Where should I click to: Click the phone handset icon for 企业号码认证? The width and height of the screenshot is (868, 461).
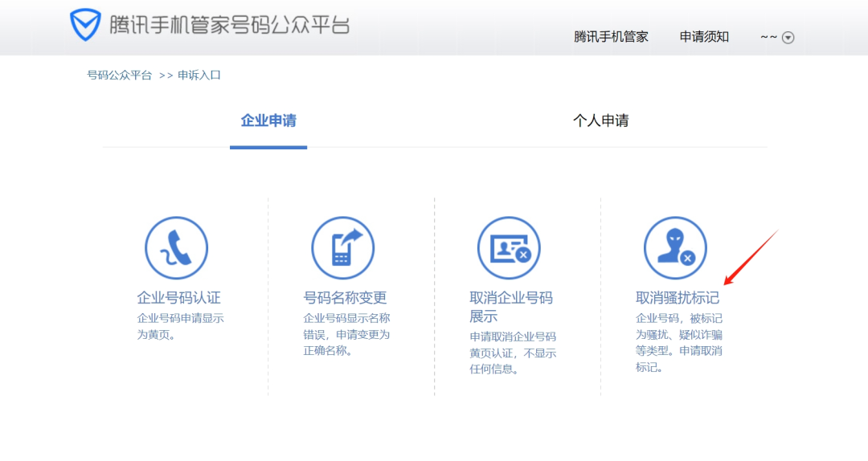coord(177,248)
